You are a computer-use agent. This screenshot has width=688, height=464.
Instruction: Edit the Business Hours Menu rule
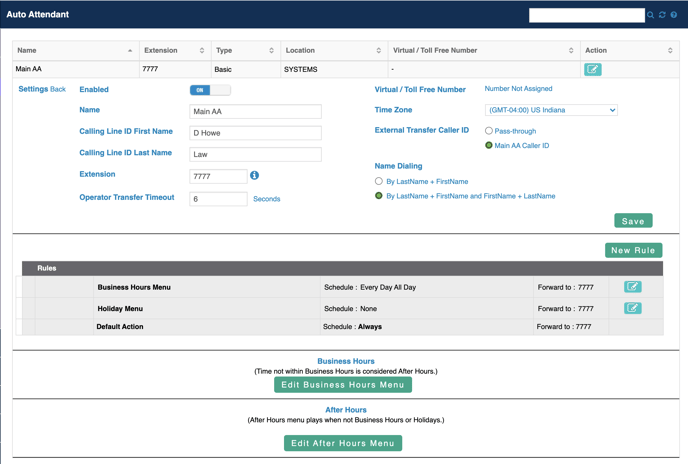[x=632, y=287]
